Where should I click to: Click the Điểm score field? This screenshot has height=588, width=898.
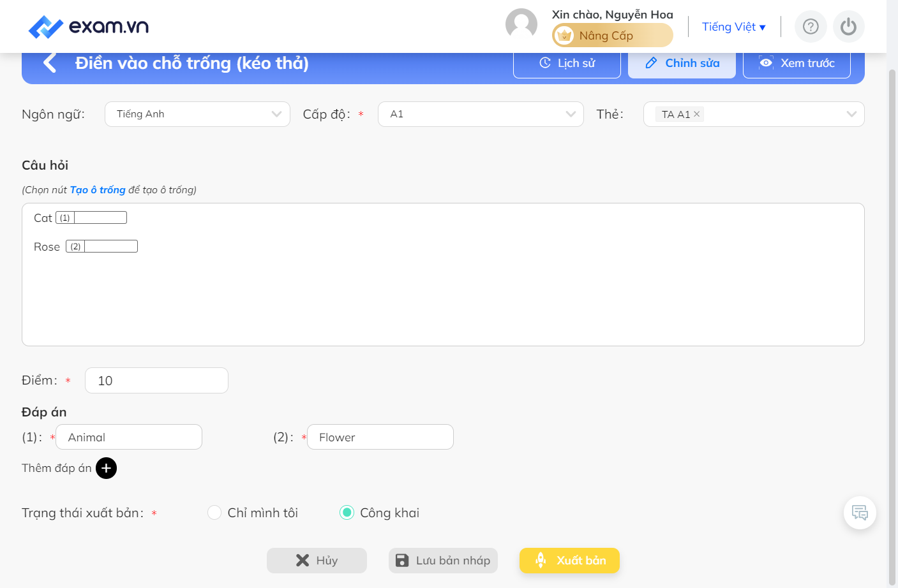[156, 381]
